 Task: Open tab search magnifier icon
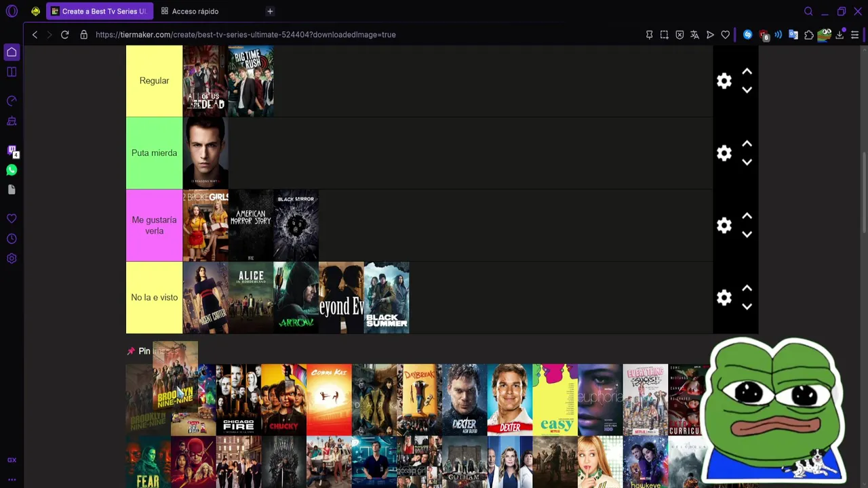tap(808, 12)
